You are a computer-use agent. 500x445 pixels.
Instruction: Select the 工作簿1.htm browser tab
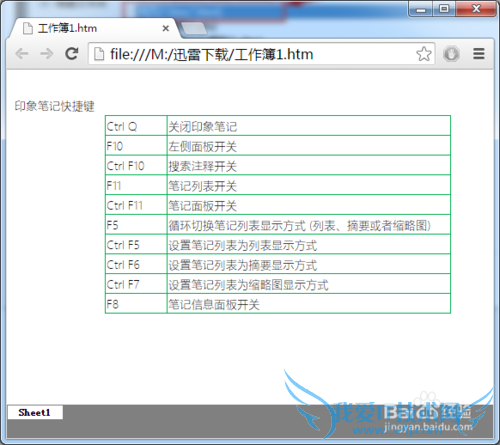tap(95, 28)
